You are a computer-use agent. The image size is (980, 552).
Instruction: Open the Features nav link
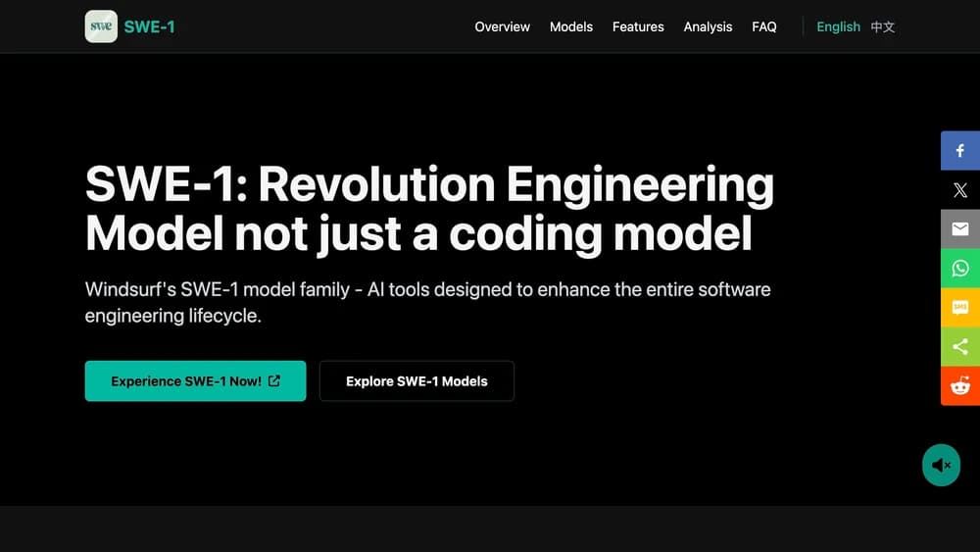pyautogui.click(x=638, y=26)
